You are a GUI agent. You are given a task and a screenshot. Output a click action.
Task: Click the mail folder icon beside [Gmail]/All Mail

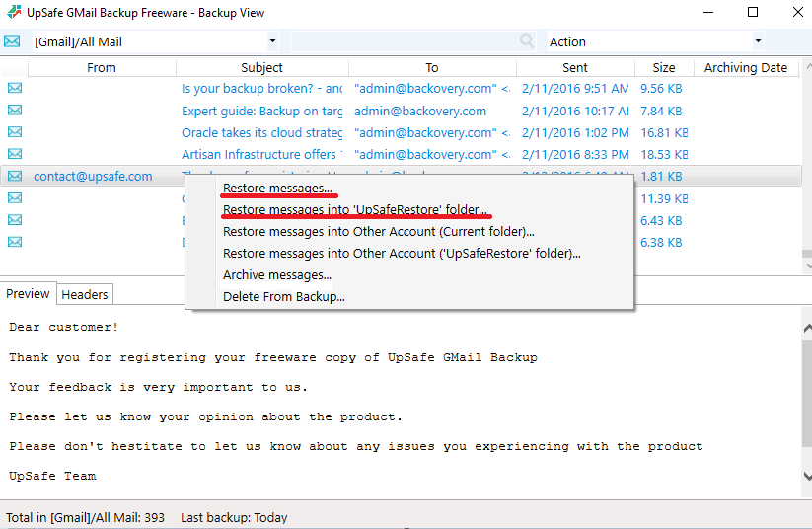(12, 41)
